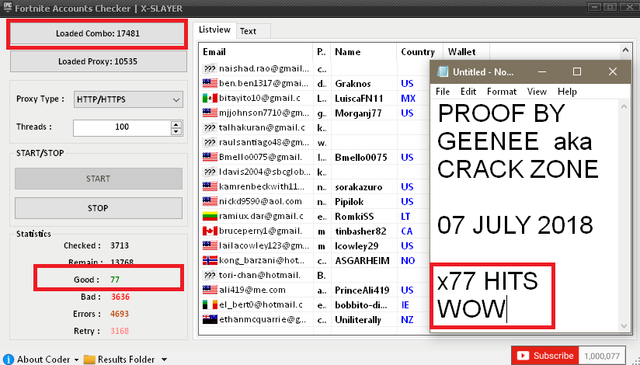Click the START button

click(x=98, y=179)
